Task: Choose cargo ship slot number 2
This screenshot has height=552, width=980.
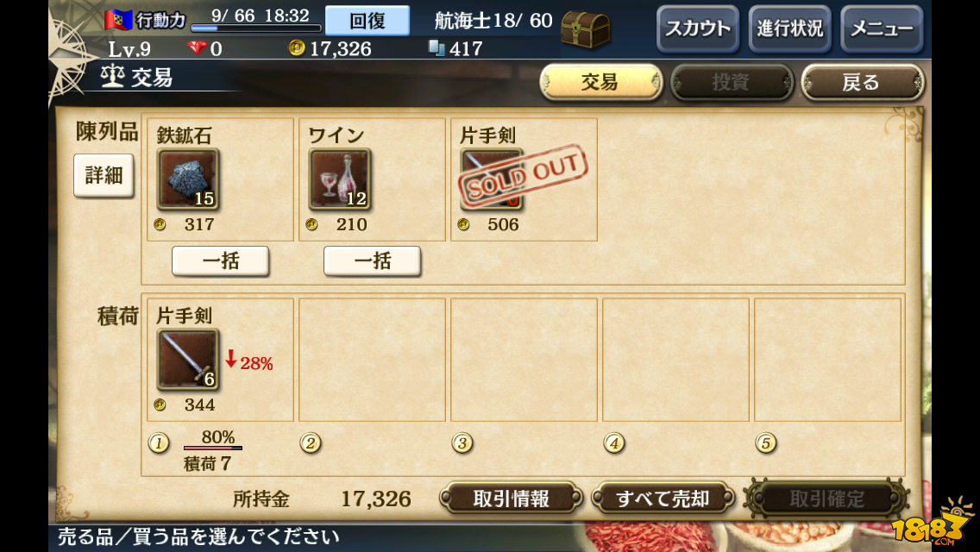Action: [310, 442]
